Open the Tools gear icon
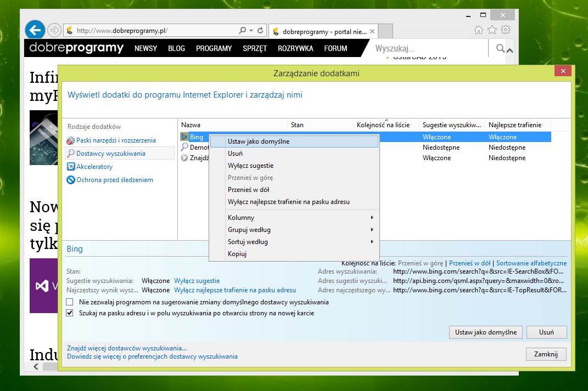The height and width of the screenshot is (391, 588). 506,30
